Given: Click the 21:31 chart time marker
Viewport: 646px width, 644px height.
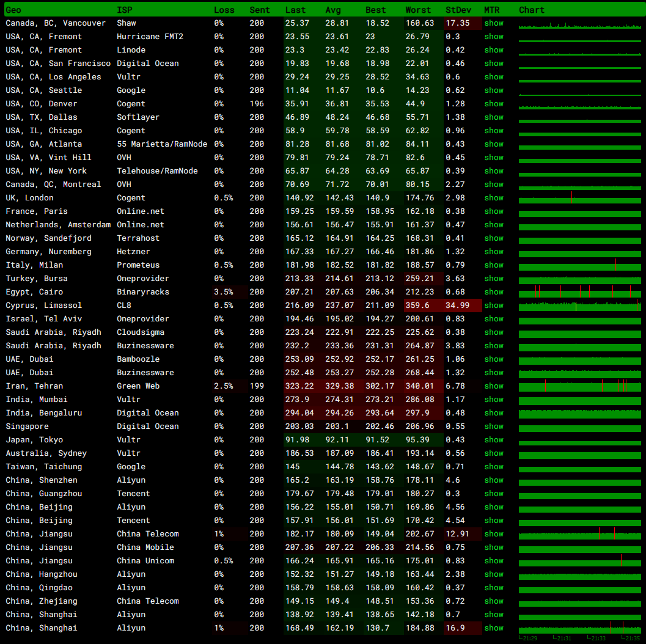Looking at the screenshot, I should tap(562, 638).
